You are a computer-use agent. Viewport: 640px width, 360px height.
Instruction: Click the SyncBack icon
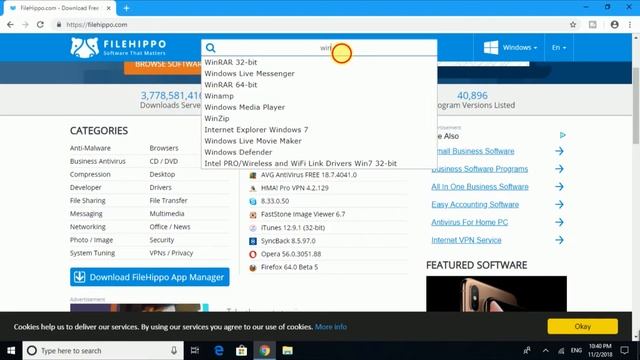(253, 241)
